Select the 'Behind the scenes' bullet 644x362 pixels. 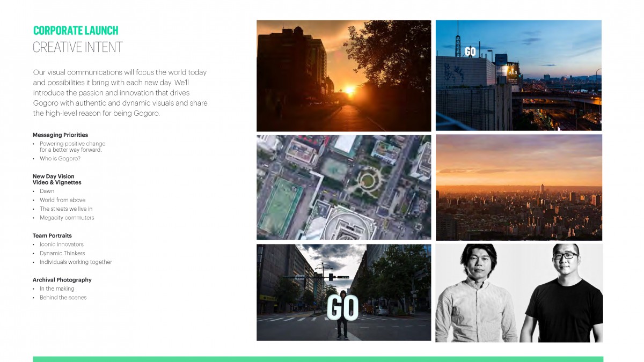(x=63, y=298)
